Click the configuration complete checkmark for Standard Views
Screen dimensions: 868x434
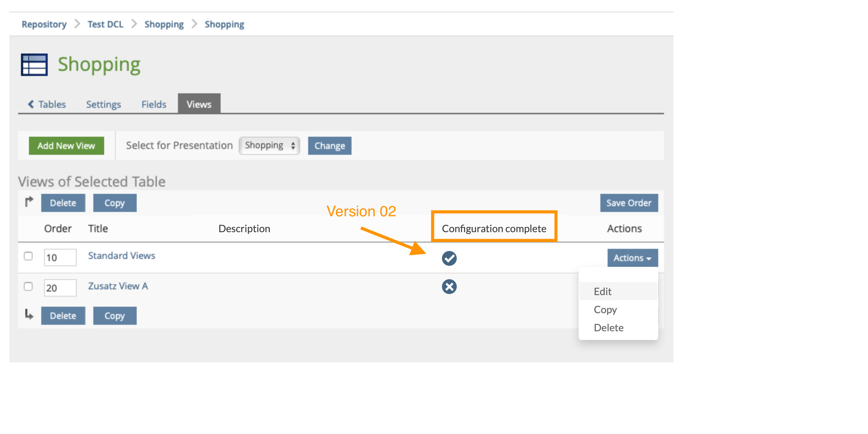(449, 258)
